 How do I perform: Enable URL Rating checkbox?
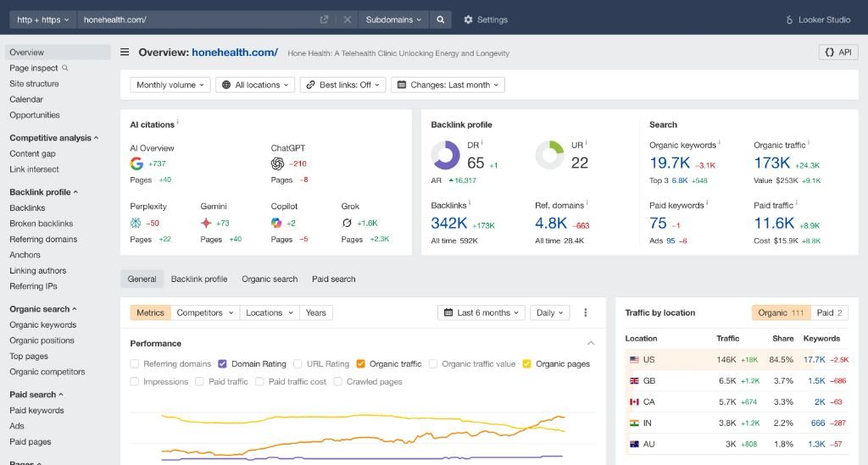[298, 364]
